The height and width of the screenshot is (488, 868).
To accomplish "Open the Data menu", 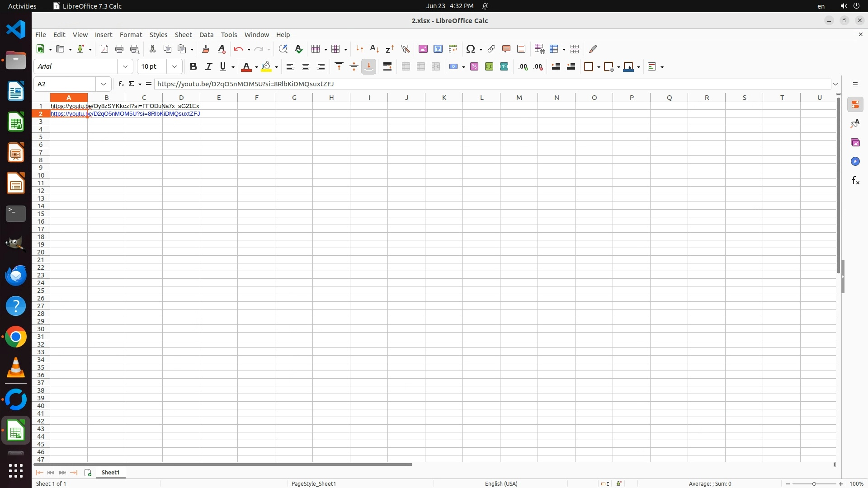I will [x=206, y=34].
